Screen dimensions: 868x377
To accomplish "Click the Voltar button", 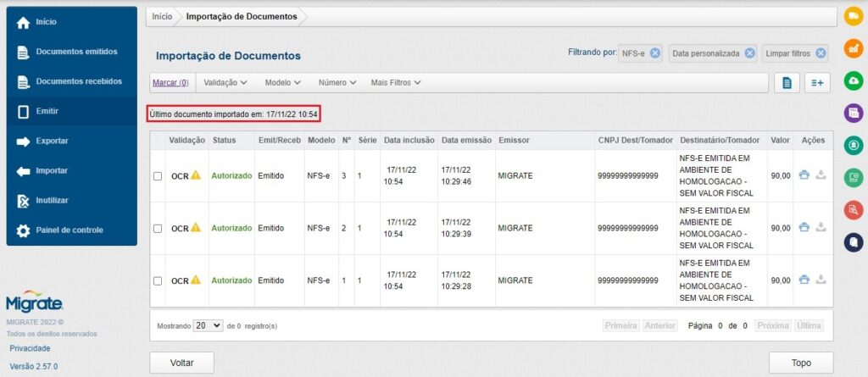I will pyautogui.click(x=181, y=363).
